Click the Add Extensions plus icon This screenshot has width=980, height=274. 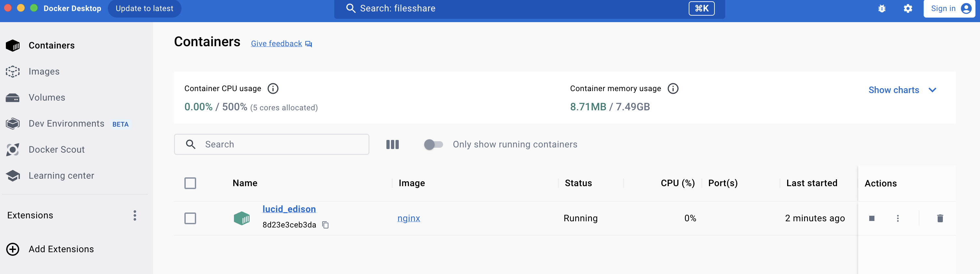coord(13,249)
